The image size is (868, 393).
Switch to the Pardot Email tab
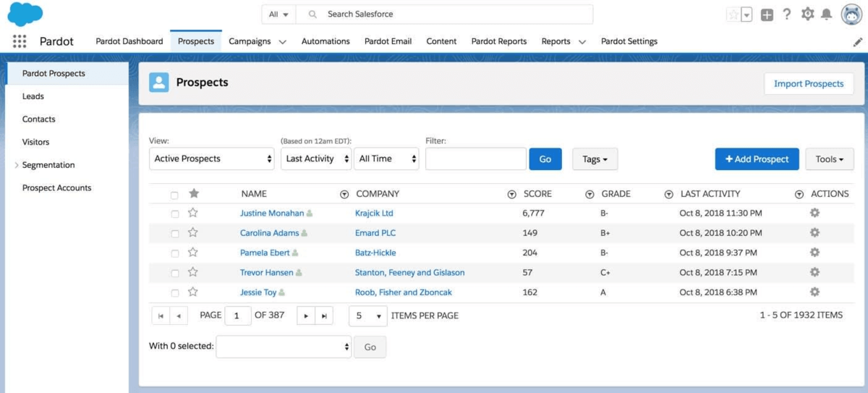(x=388, y=41)
